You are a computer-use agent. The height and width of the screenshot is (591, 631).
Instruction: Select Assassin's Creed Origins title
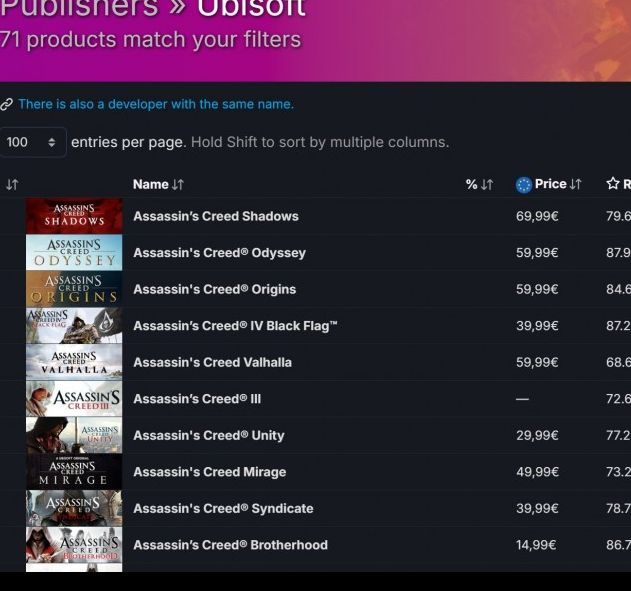(214, 289)
